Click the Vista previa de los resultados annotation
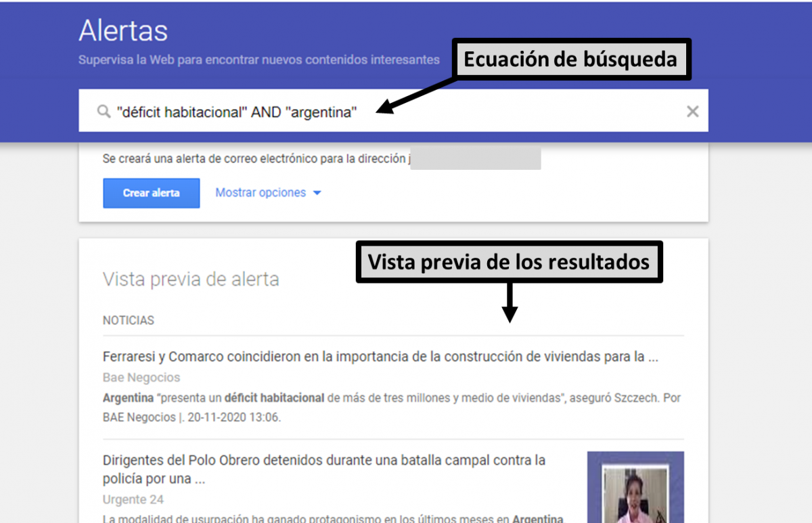This screenshot has width=812, height=523. (x=508, y=262)
